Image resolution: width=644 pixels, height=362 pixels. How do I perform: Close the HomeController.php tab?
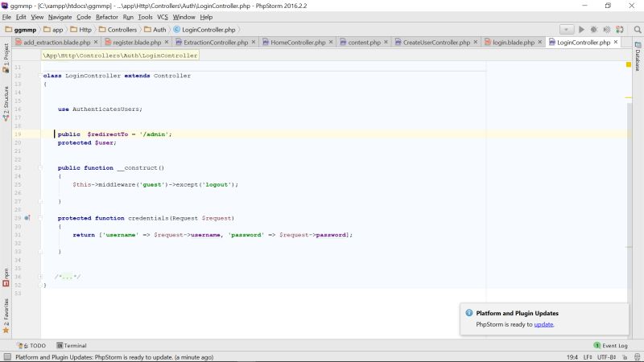[x=331, y=42]
